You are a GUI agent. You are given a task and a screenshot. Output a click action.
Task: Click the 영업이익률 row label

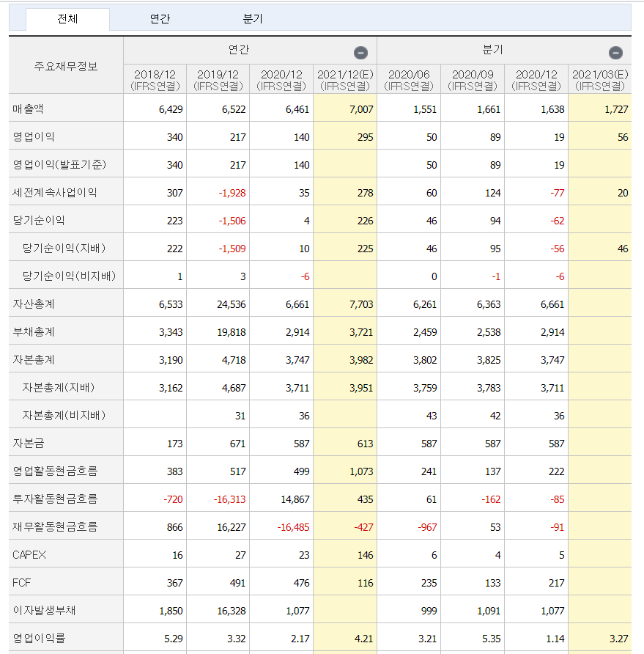[x=39, y=638]
